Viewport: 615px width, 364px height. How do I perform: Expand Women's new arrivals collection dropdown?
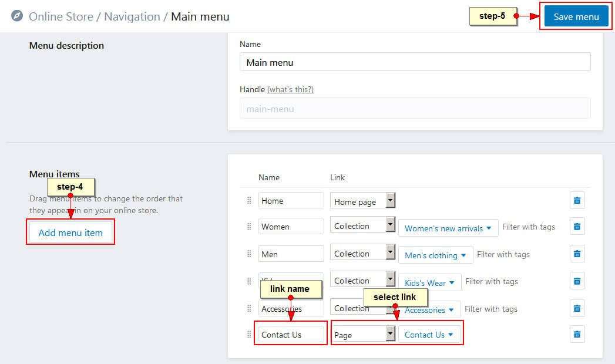click(x=448, y=228)
